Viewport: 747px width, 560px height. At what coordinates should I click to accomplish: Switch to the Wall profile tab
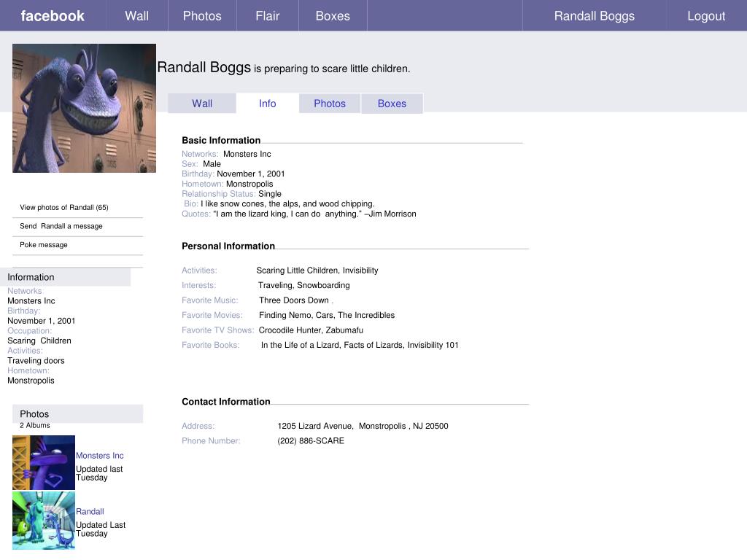(x=202, y=104)
